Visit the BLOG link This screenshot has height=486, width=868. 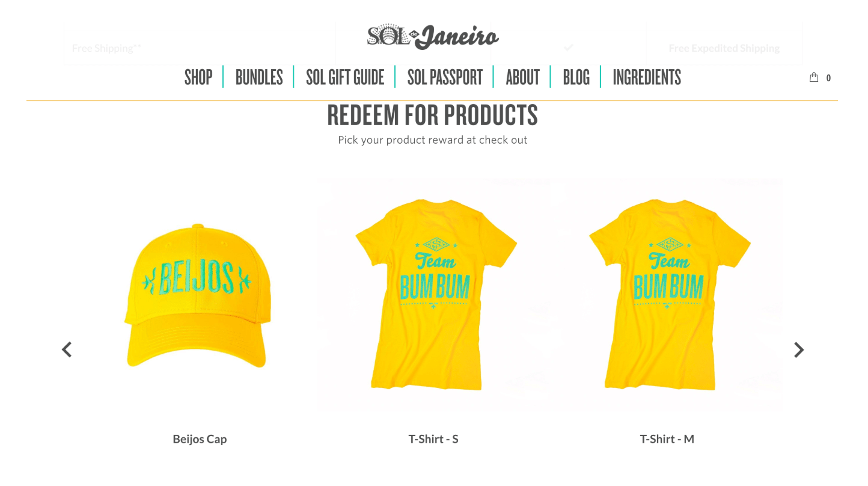[576, 77]
